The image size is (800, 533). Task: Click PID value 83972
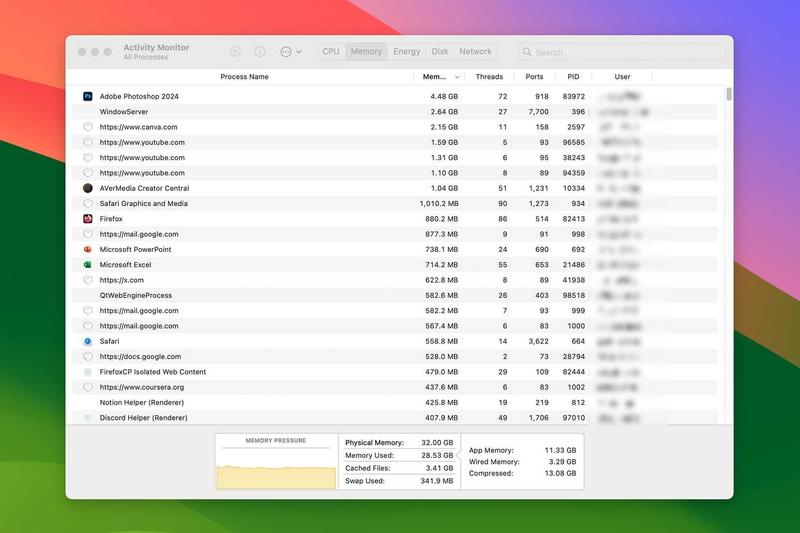click(x=573, y=96)
